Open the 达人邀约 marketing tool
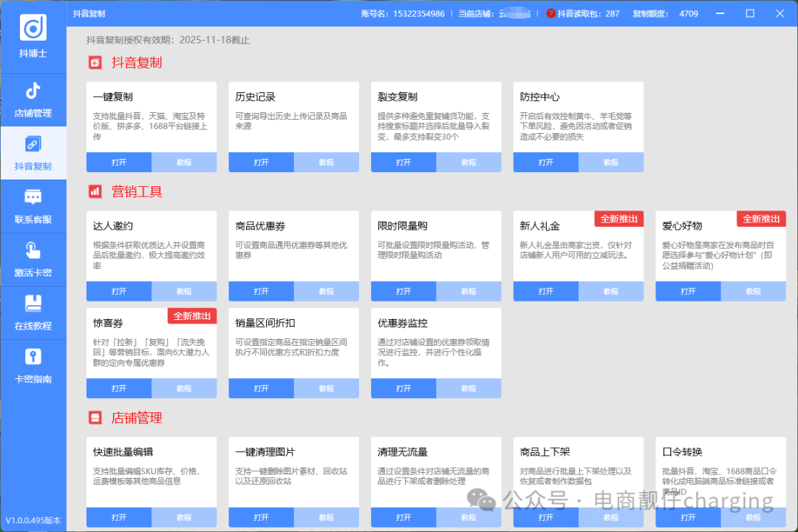The height and width of the screenshot is (532, 798). click(x=118, y=291)
